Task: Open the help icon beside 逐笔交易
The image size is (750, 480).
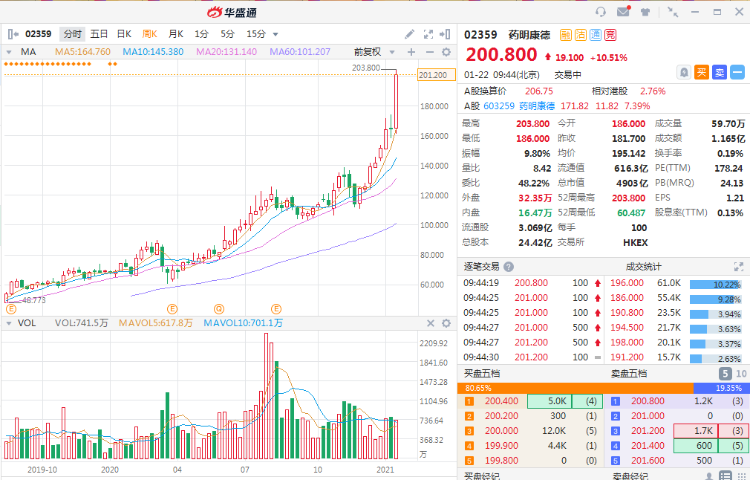Action: (x=508, y=267)
